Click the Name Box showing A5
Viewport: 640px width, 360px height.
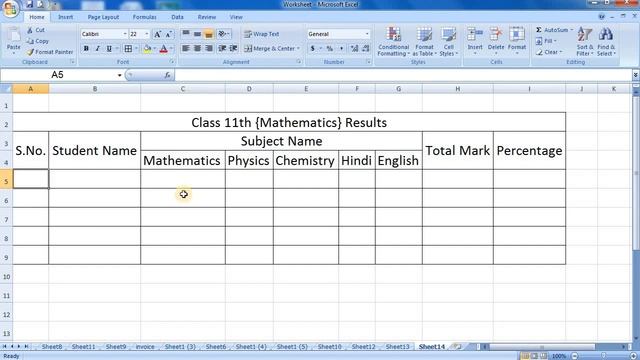pyautogui.click(x=58, y=75)
